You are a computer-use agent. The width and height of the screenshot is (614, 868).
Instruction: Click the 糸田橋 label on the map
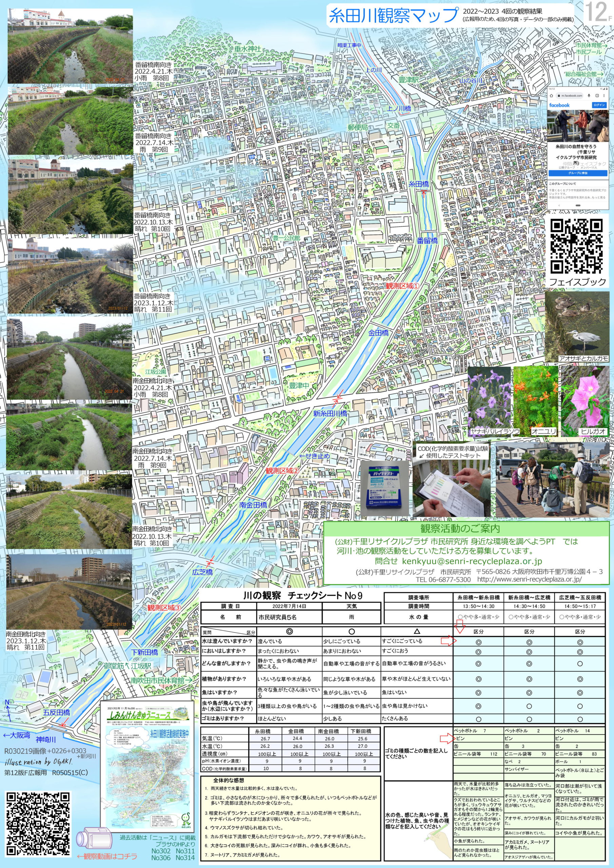pyautogui.click(x=419, y=184)
